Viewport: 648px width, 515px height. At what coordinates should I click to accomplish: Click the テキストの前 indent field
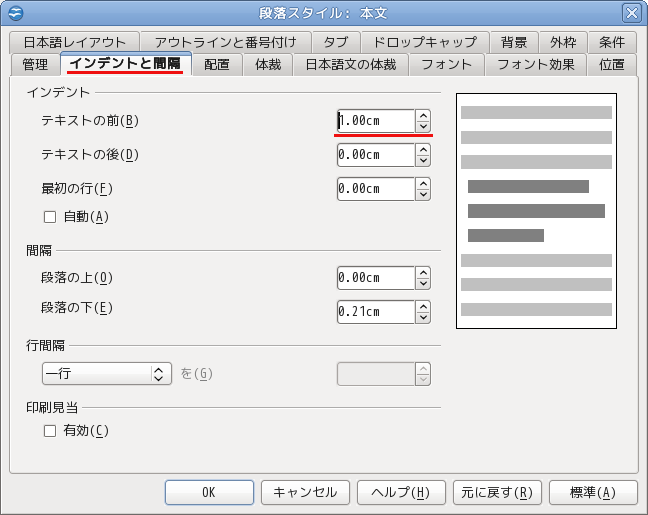click(376, 121)
